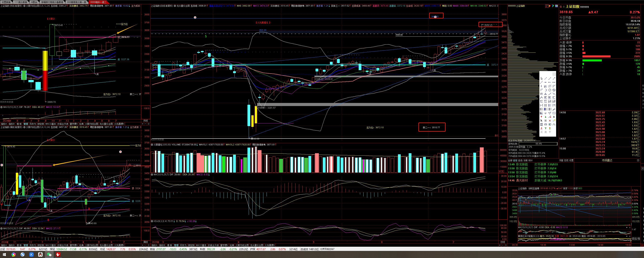The image size is (644, 258).
Task: Click 北京双线主站7 in the status bar
Action: (327, 249)
